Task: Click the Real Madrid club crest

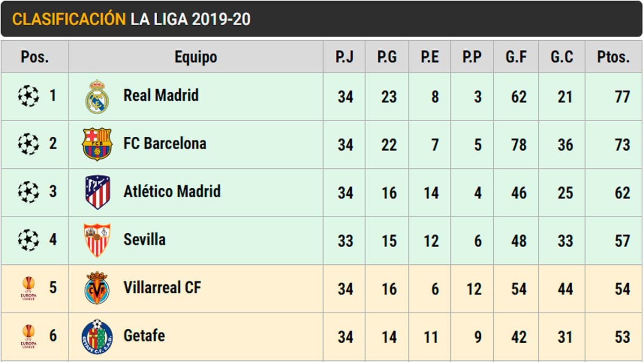Action: [97, 97]
